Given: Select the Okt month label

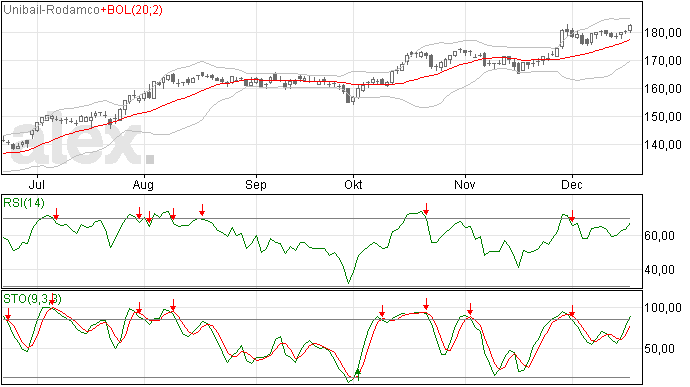Looking at the screenshot, I should click(353, 184).
